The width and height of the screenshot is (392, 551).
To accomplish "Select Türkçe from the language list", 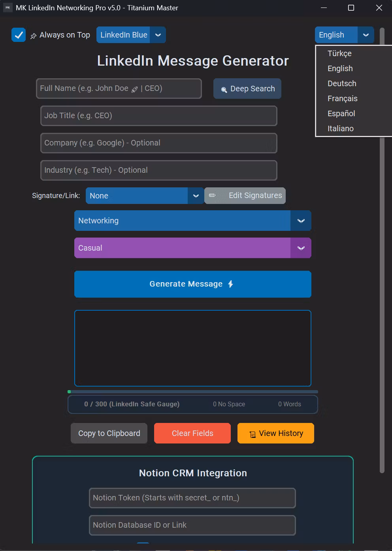I will [339, 53].
